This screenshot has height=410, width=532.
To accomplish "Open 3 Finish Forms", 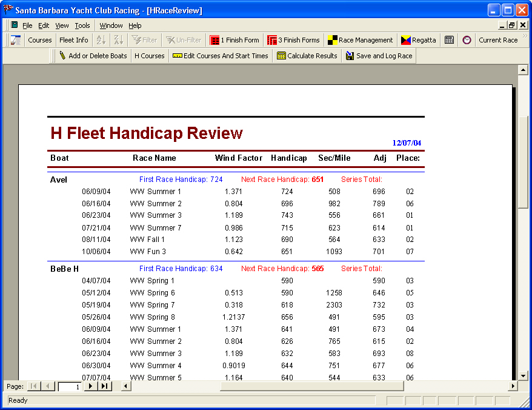I will [x=293, y=40].
